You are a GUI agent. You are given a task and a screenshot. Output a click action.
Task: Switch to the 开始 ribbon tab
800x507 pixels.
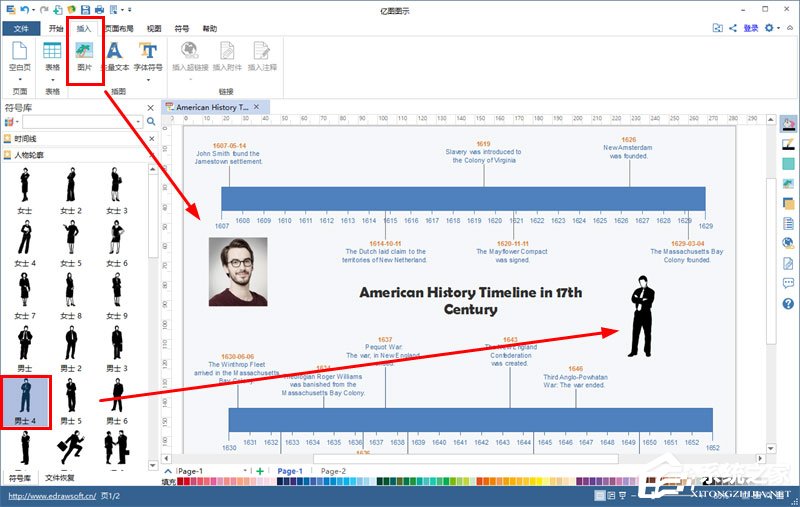[56, 29]
